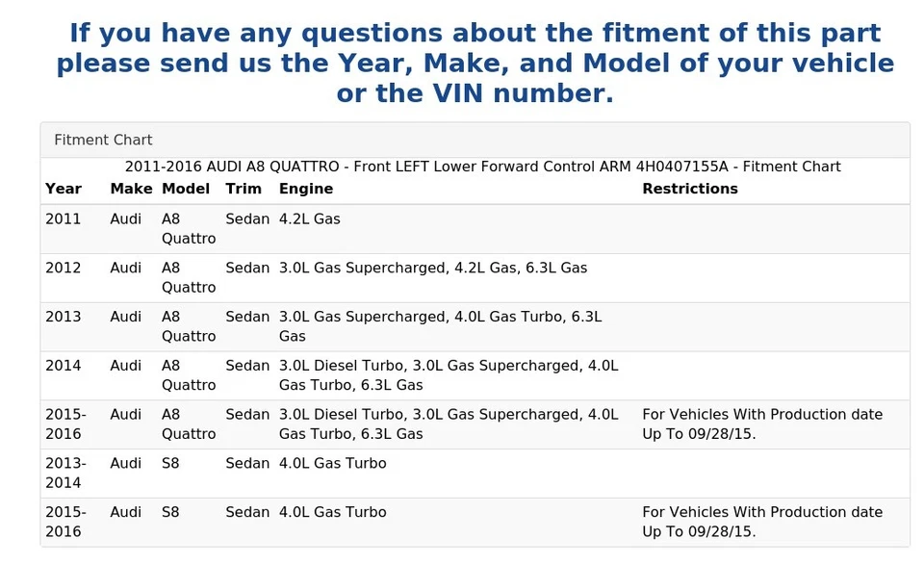The height and width of the screenshot is (565, 924).
Task: Select the 2013 year cell
Action: pos(64,318)
